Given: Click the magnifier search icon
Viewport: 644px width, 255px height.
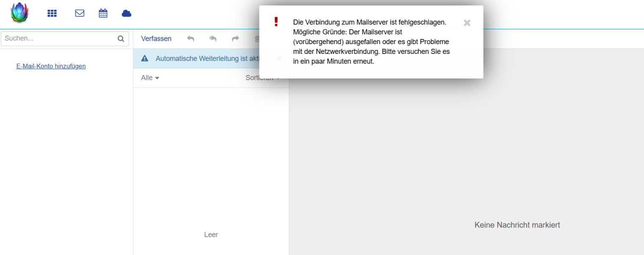Looking at the screenshot, I should point(121,39).
